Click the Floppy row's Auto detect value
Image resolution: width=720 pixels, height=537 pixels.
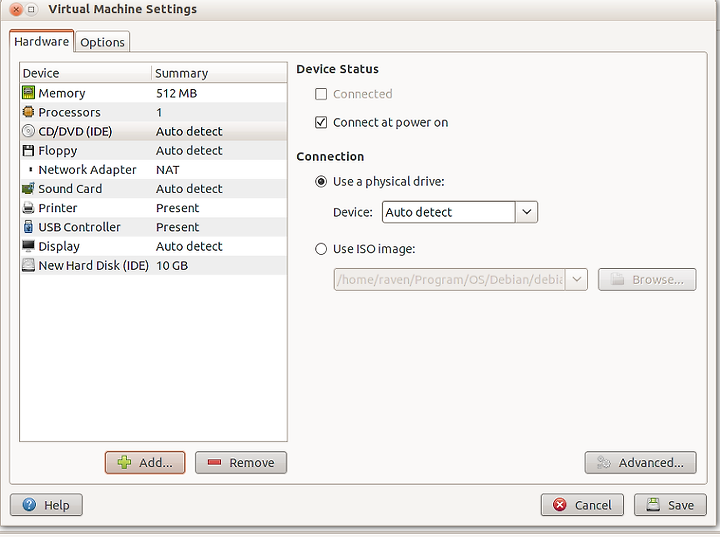coord(189,151)
